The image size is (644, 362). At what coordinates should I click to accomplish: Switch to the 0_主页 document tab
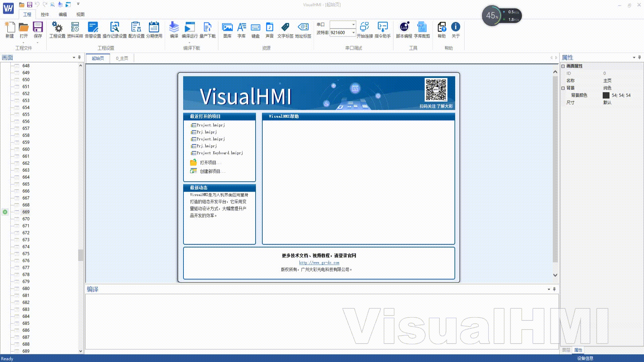pos(122,58)
